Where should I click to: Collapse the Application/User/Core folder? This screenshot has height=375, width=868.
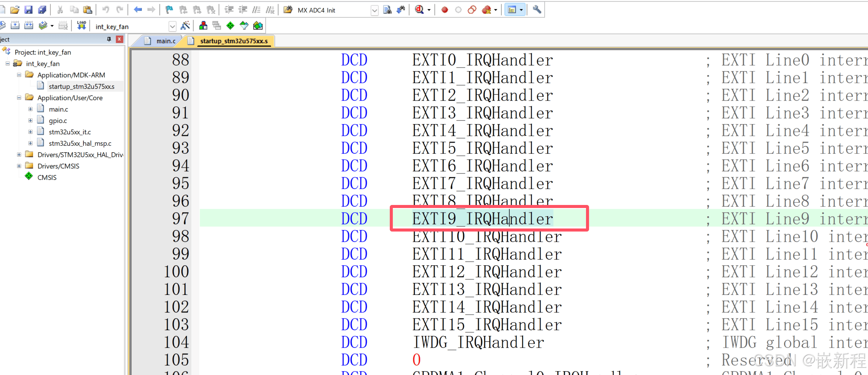click(x=19, y=98)
